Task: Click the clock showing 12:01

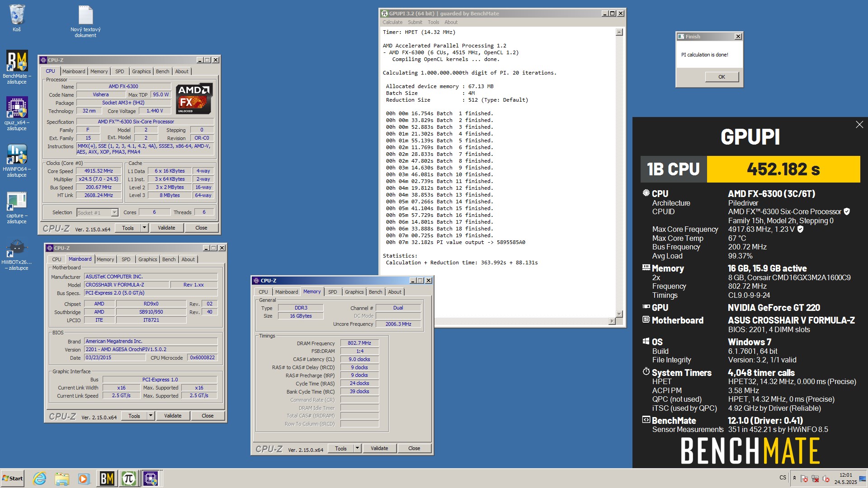Action: pyautogui.click(x=845, y=475)
